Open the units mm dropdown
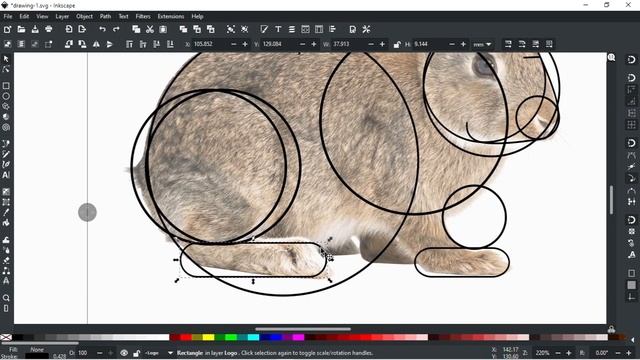The width and height of the screenshot is (640, 360). point(482,44)
